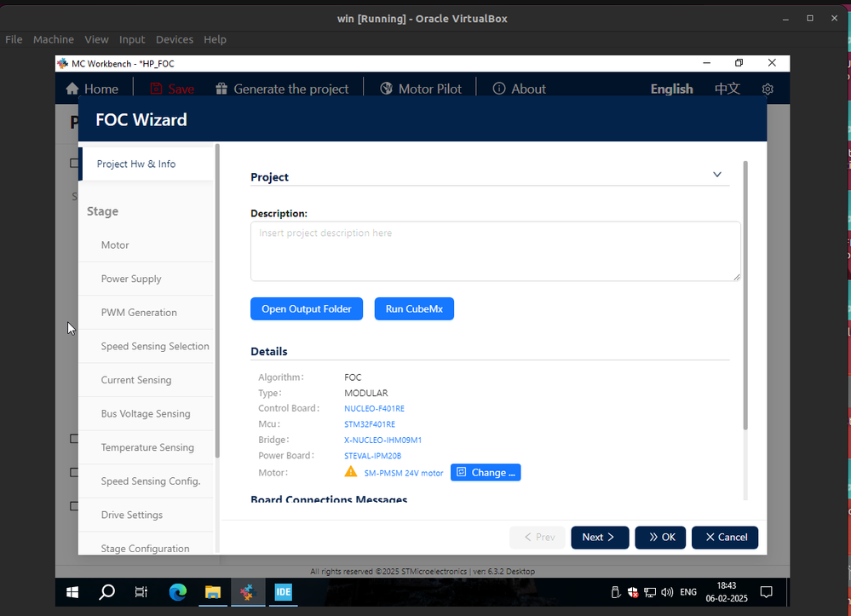Switch language to English
Image resolution: width=851 pixels, height=616 pixels.
point(671,89)
